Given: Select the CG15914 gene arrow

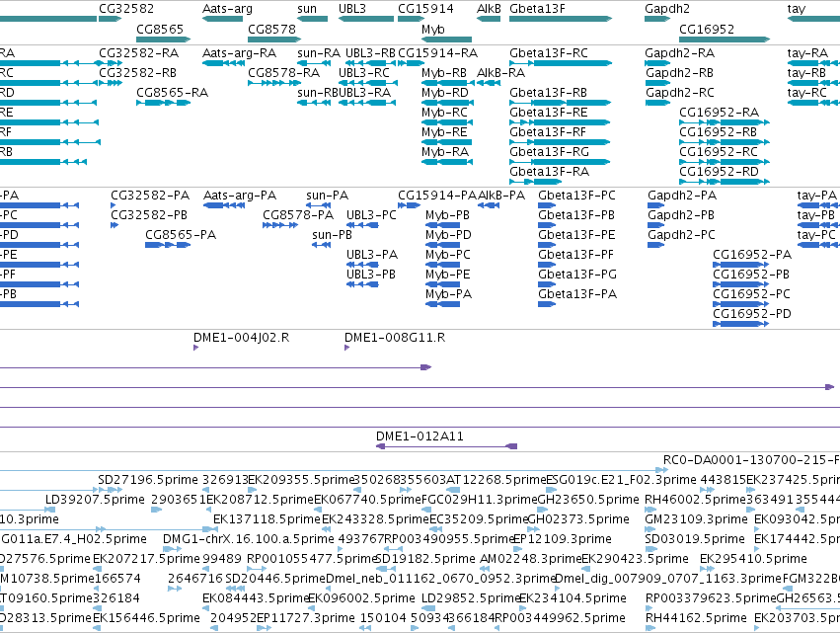Looking at the screenshot, I should (411, 19).
